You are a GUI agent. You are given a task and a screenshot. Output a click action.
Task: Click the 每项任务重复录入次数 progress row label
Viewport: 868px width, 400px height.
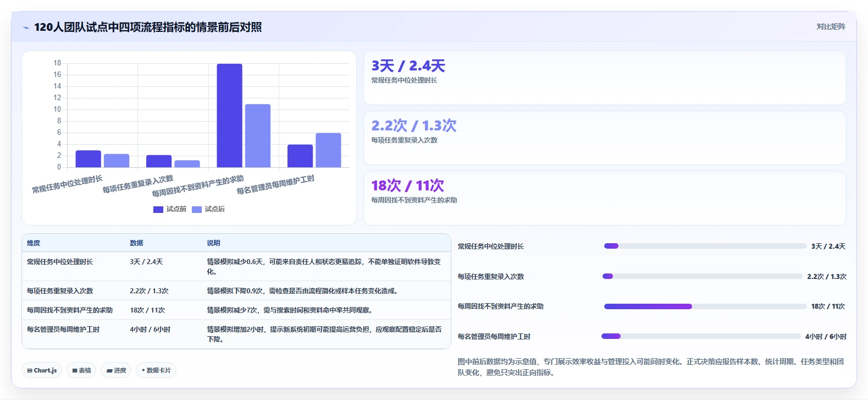point(491,277)
